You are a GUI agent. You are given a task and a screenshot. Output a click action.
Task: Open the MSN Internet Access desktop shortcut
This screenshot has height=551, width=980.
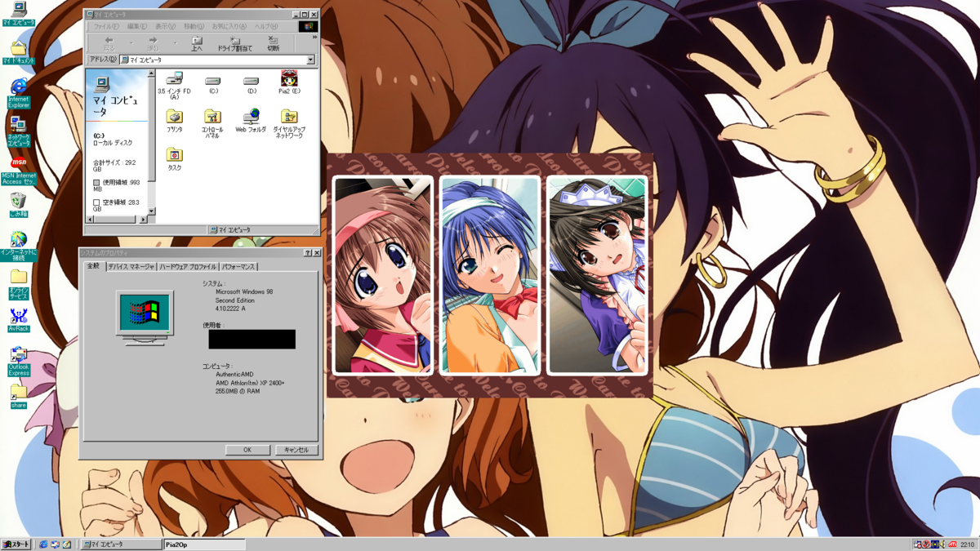[x=18, y=170]
